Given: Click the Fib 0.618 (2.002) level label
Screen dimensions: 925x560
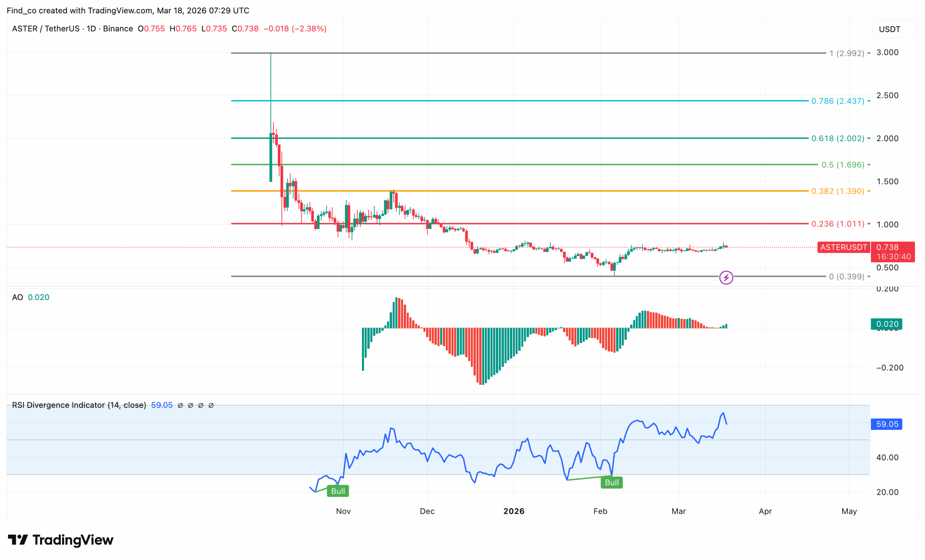Looking at the screenshot, I should click(838, 138).
